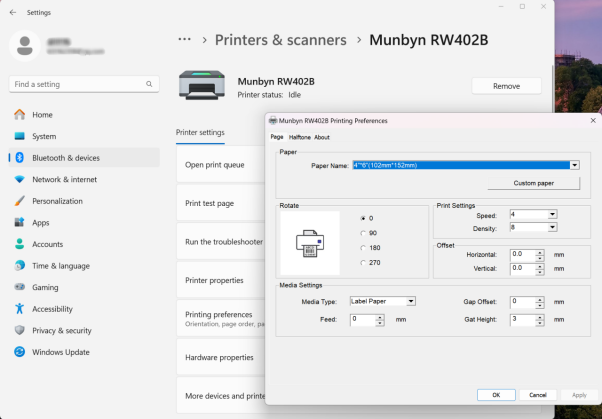Click the printer icon in dialog title bar

tap(273, 121)
